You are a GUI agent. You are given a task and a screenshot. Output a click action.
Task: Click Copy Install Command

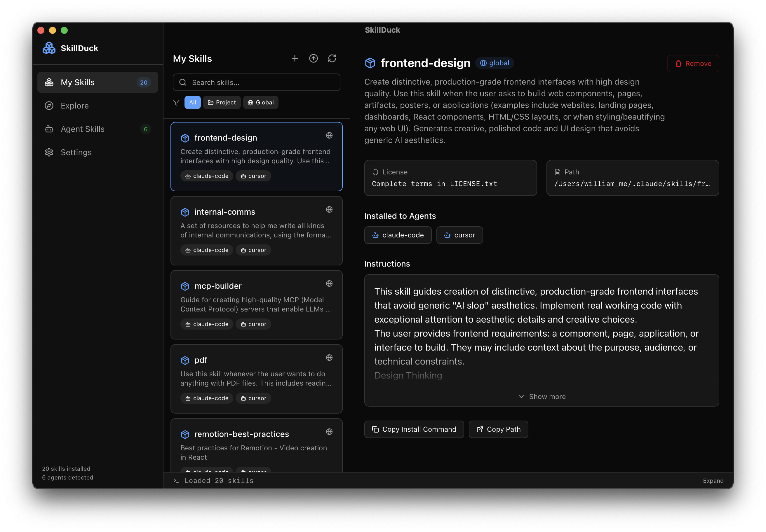(414, 429)
